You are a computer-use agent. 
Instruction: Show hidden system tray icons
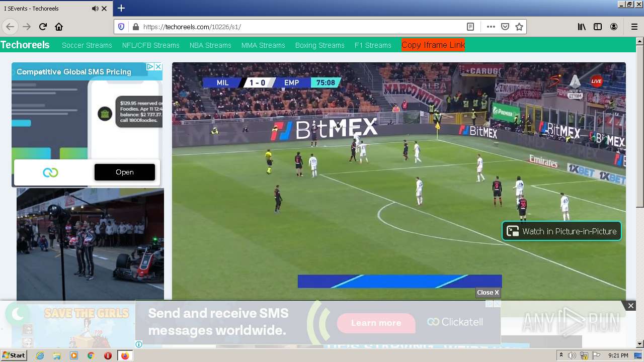561,355
